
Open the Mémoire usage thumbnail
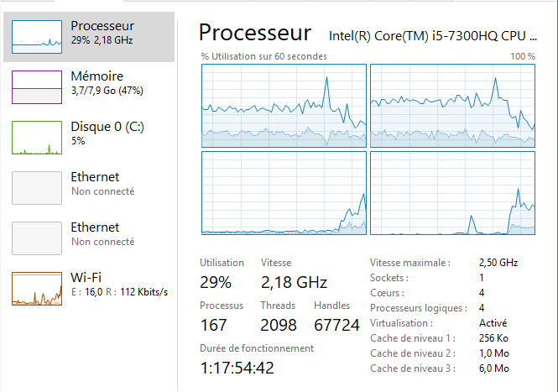pyautogui.click(x=37, y=86)
